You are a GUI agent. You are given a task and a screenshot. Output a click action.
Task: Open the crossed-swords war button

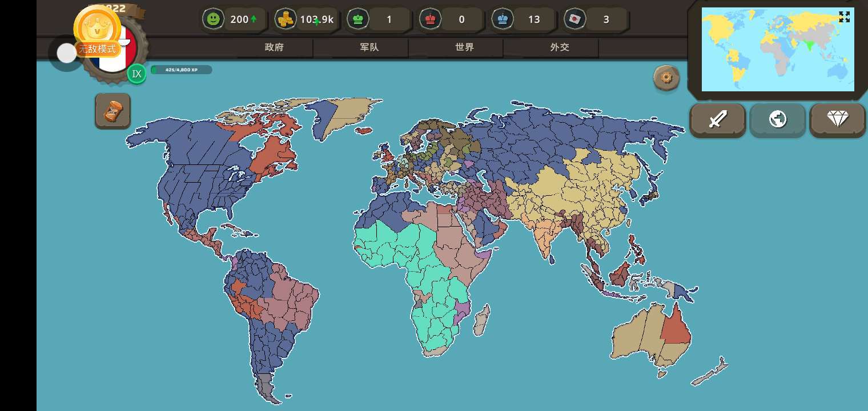click(x=718, y=119)
